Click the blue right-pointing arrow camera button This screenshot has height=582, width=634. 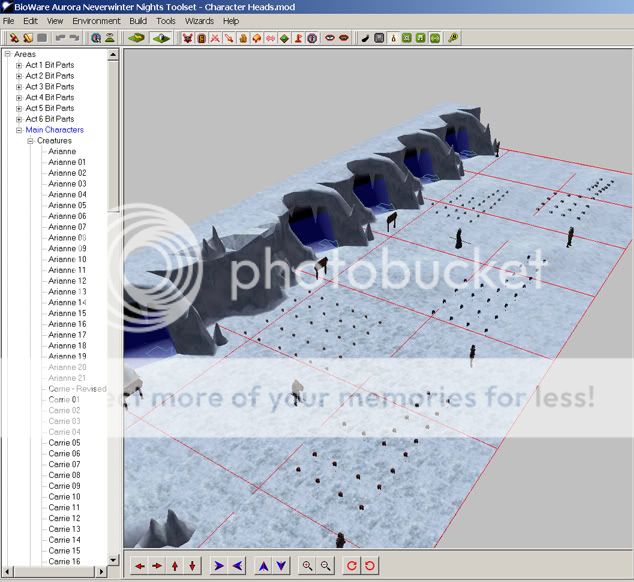coord(219,566)
